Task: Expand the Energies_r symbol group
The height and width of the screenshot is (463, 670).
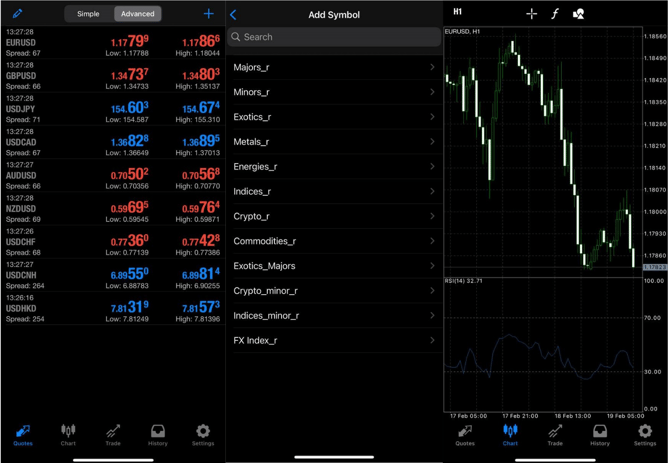Action: (x=334, y=167)
